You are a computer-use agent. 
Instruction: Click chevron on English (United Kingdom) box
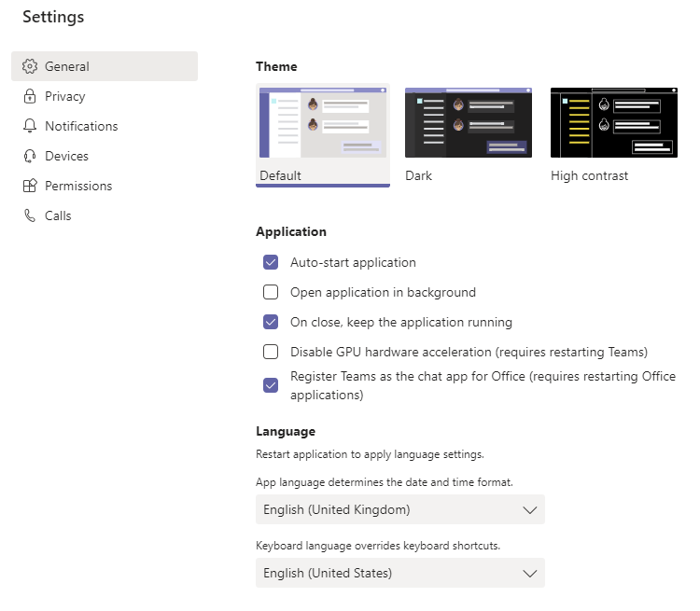tap(529, 509)
